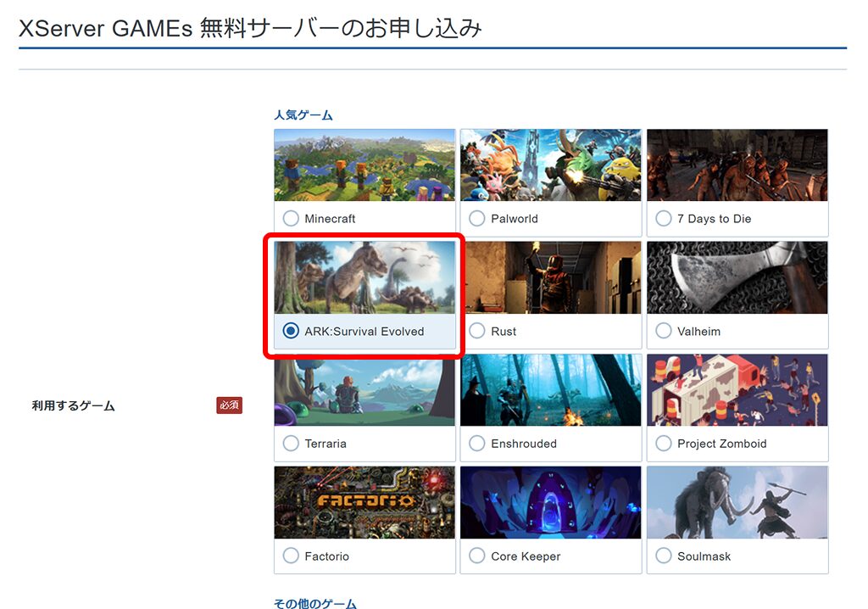
Task: Click the Rust game thumbnail image
Action: coord(551,277)
